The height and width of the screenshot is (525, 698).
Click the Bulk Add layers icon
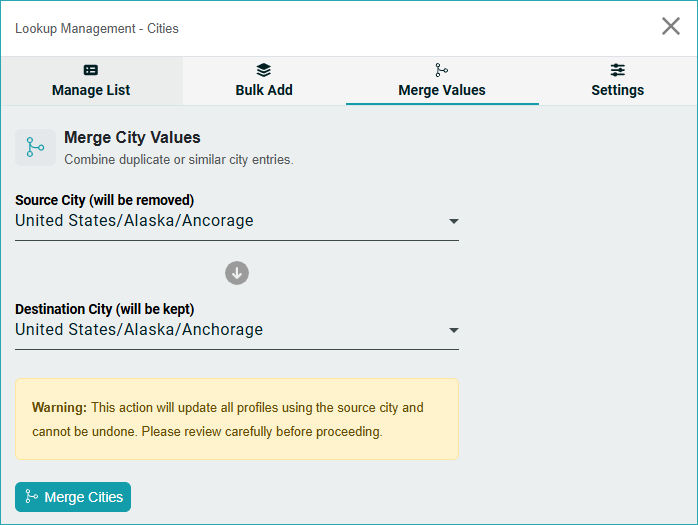[x=264, y=70]
